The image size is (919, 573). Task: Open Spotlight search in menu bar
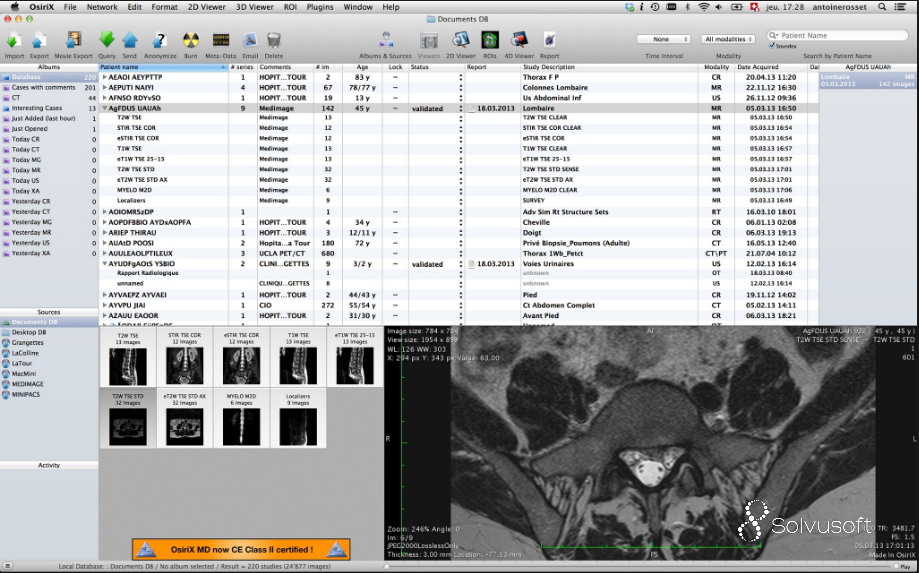(882, 7)
